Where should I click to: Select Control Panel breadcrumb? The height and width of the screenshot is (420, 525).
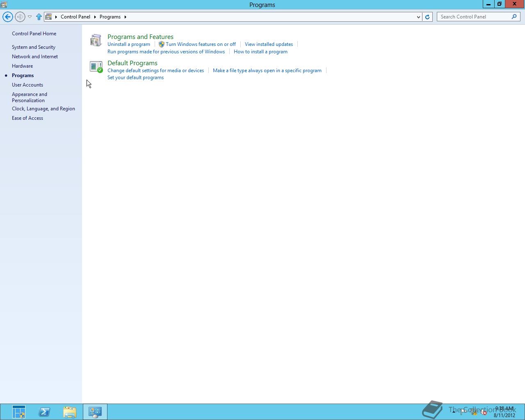click(75, 17)
